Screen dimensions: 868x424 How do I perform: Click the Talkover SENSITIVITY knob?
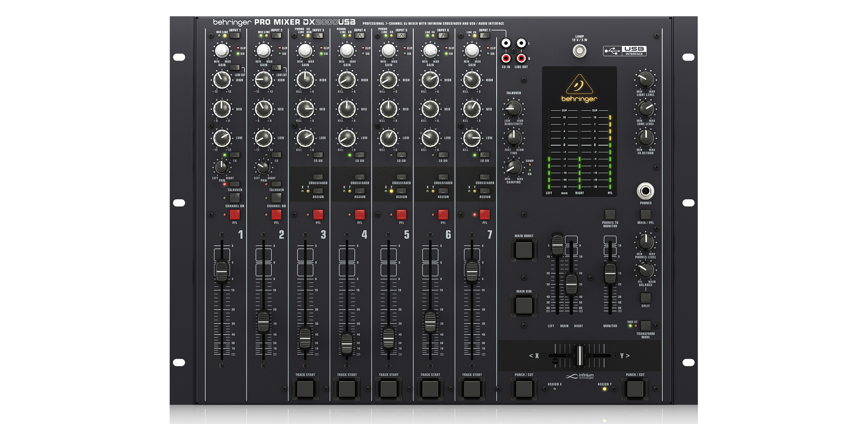pyautogui.click(x=513, y=109)
